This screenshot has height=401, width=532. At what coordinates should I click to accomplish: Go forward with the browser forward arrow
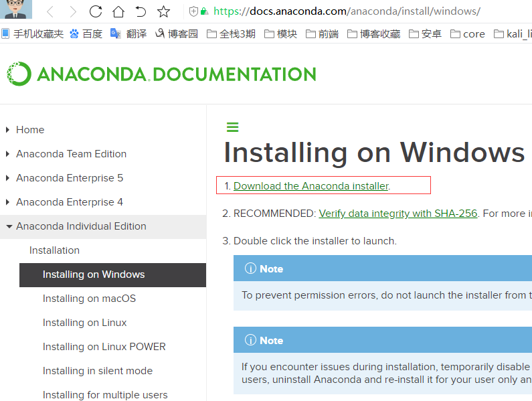point(73,11)
